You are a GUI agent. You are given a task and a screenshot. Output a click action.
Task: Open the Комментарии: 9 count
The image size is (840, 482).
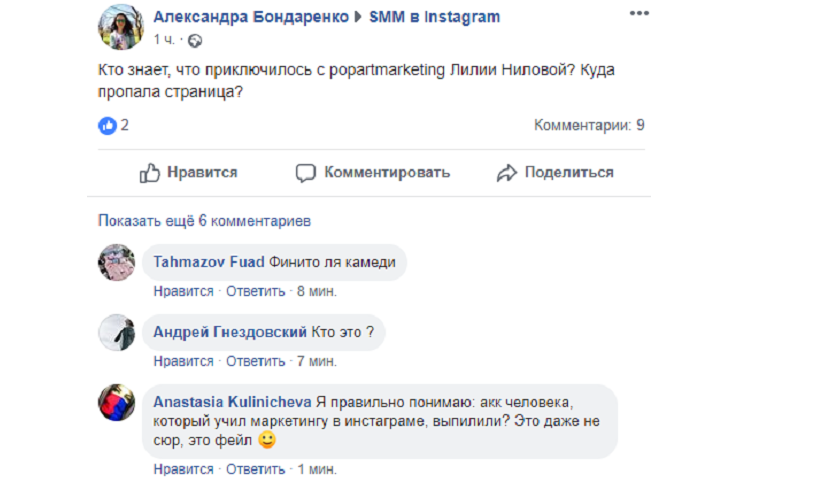(x=589, y=126)
